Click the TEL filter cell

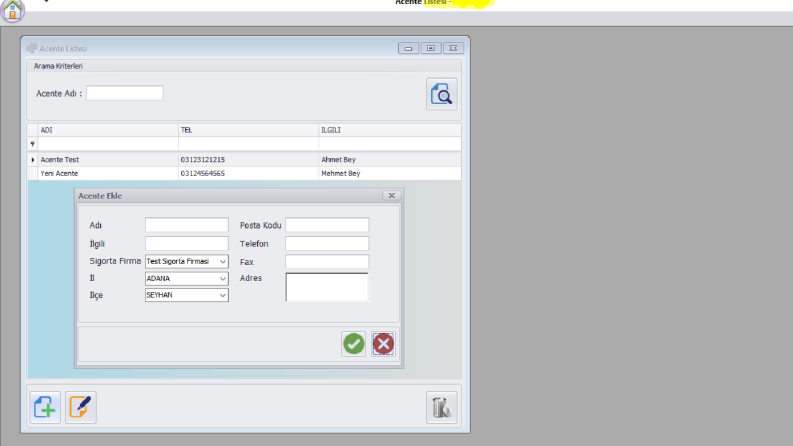coord(248,144)
